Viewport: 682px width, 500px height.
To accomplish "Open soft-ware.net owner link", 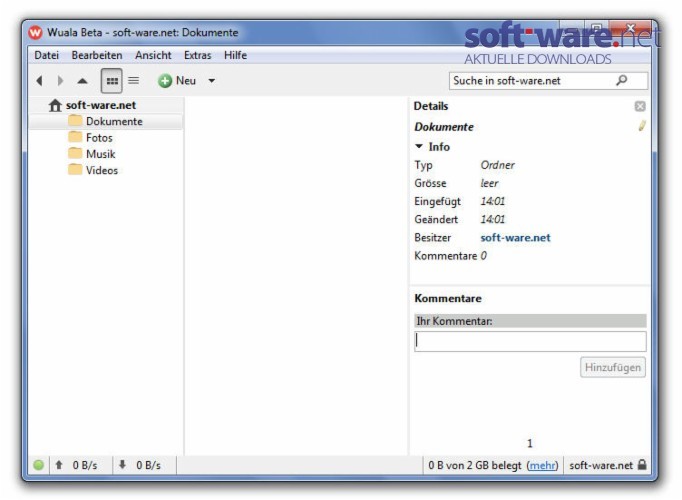I will coord(515,238).
